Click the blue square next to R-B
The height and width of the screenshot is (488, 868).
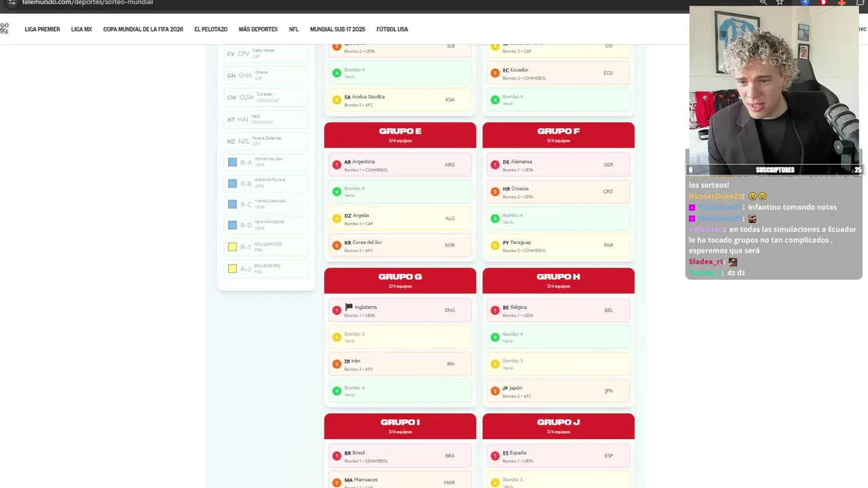233,184
